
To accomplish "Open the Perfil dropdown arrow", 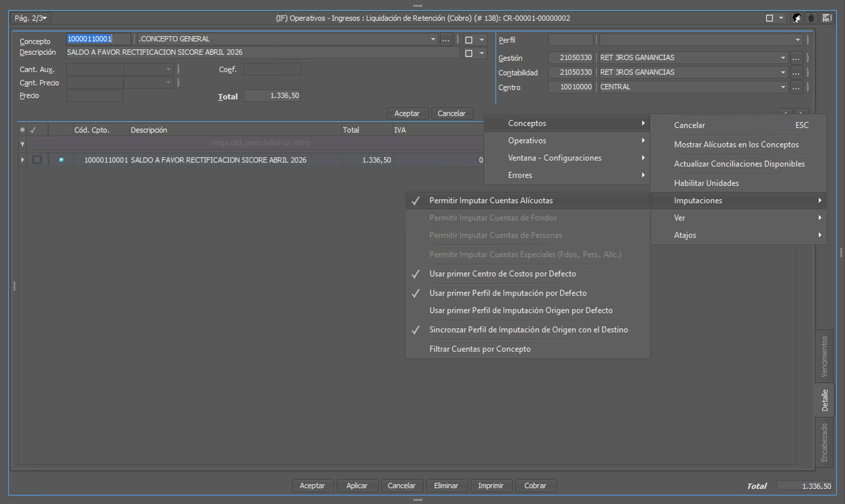I will tap(797, 40).
